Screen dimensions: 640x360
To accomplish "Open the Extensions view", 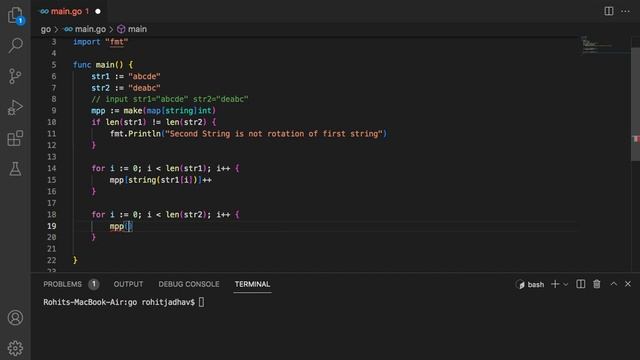I will coord(16,138).
